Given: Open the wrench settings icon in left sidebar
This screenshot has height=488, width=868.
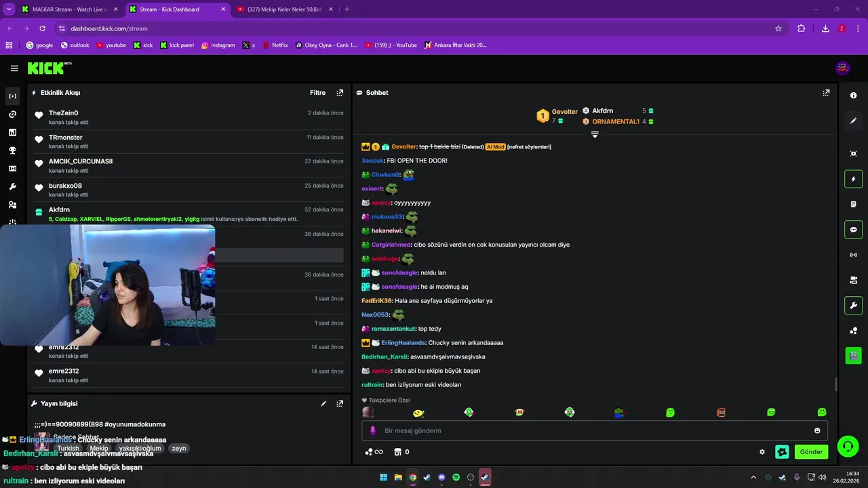Looking at the screenshot, I should 12,186.
